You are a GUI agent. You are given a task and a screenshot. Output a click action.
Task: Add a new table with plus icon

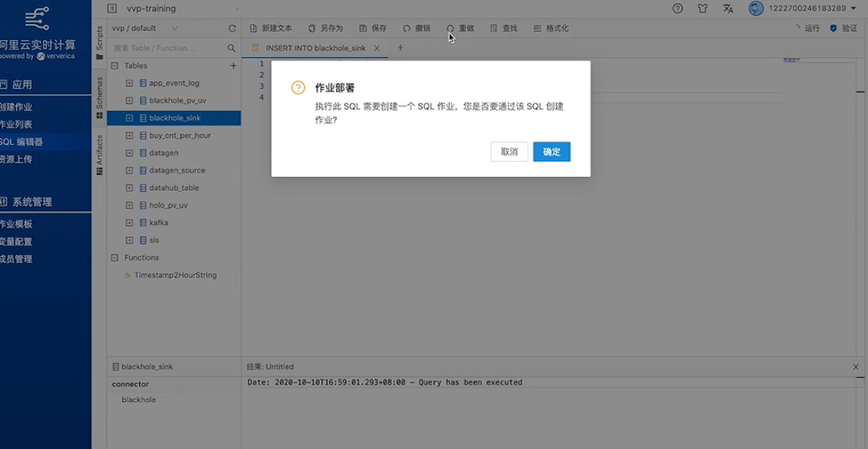pyautogui.click(x=233, y=65)
